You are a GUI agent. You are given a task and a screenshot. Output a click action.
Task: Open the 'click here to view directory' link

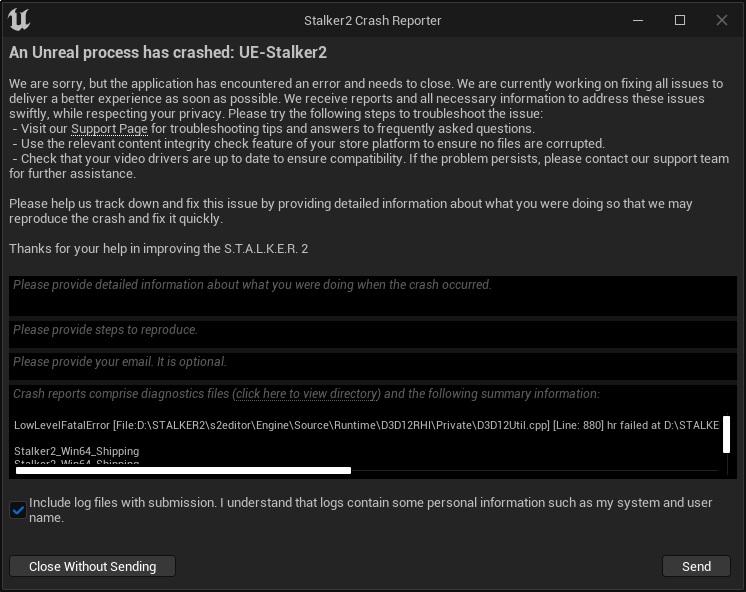click(x=307, y=394)
